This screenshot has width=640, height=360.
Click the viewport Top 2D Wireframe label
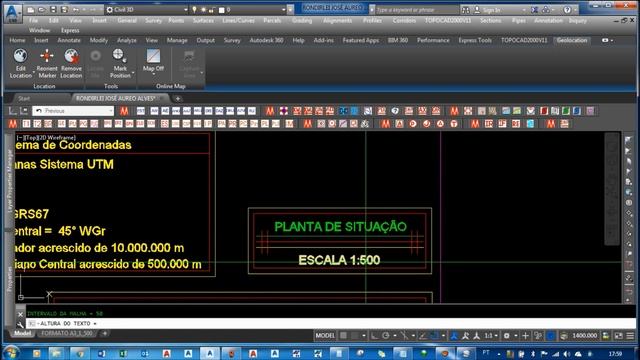tap(46, 138)
